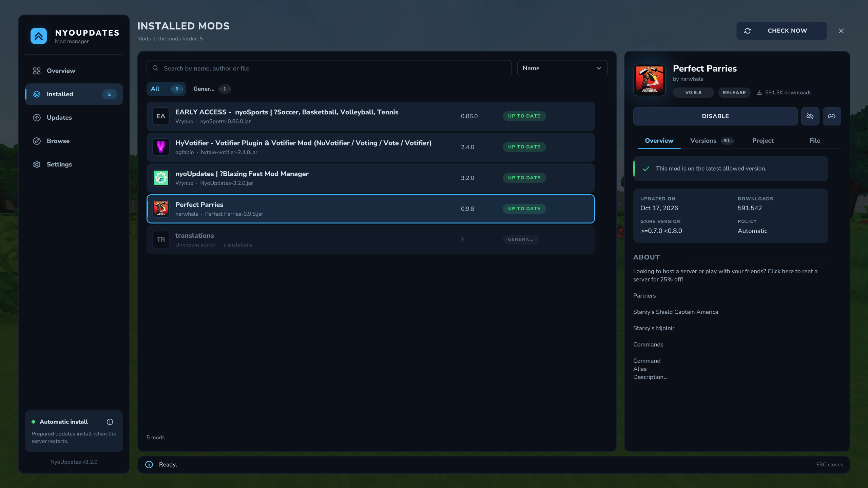Click the link chain icon button
868x488 pixels.
(832, 116)
